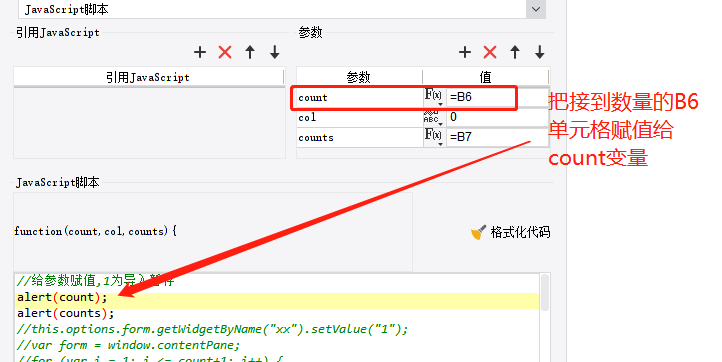The height and width of the screenshot is (362, 722).
Task: Add a new referenced JavaScript entry
Action: (x=200, y=52)
